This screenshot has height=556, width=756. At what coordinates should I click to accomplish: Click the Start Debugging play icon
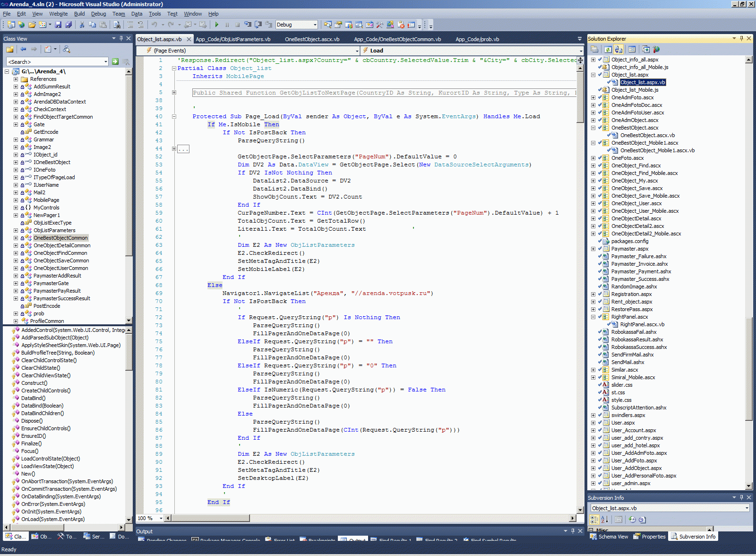pyautogui.click(x=217, y=25)
